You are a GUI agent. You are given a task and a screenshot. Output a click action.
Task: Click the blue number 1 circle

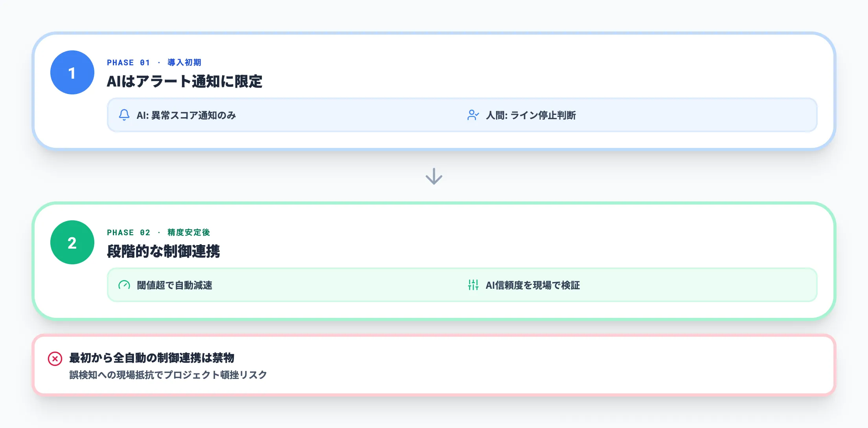point(72,72)
